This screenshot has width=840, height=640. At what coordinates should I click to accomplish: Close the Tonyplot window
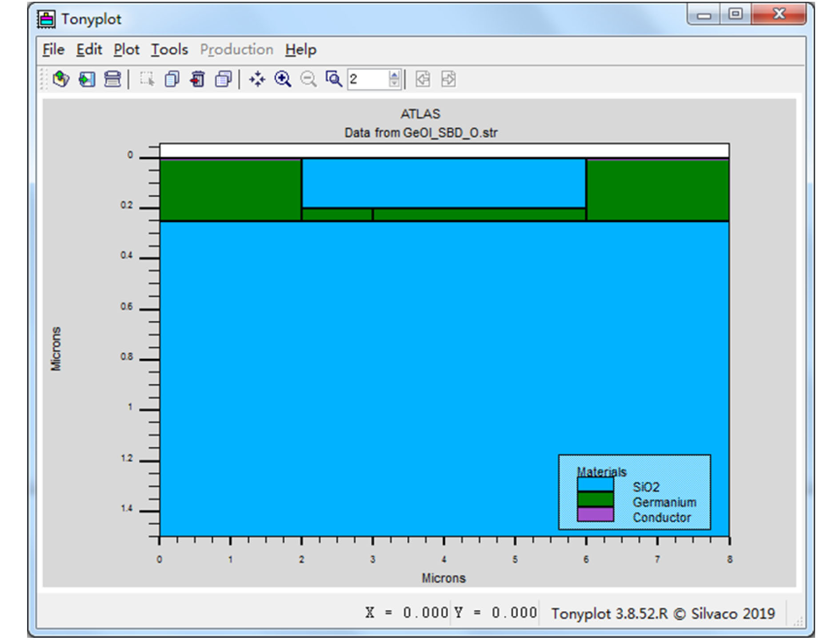point(779,15)
